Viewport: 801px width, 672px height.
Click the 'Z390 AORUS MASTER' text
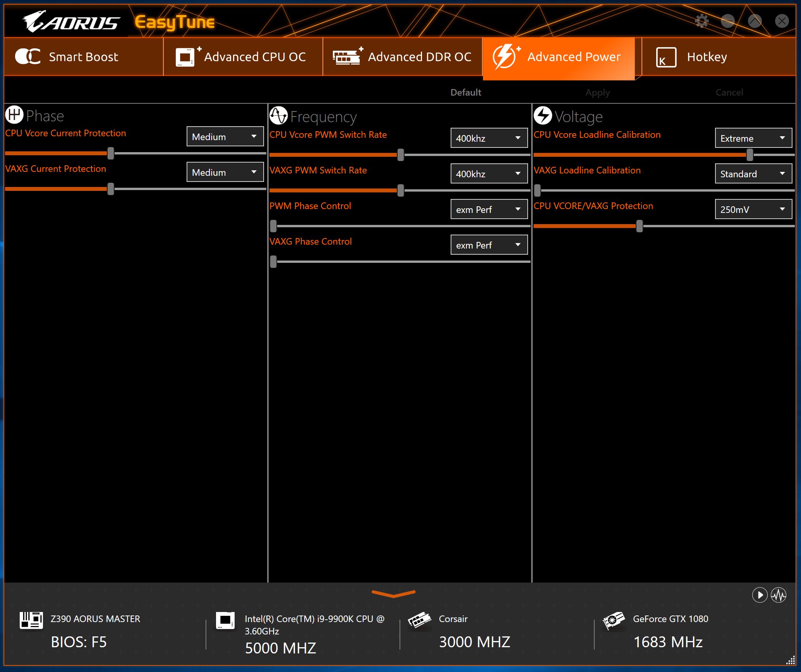(x=95, y=619)
